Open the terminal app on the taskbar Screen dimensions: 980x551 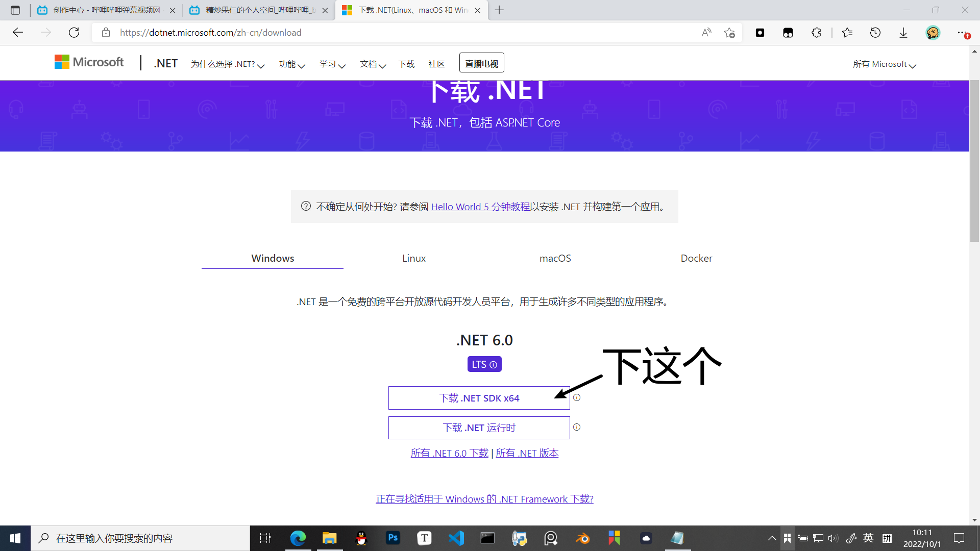point(487,538)
